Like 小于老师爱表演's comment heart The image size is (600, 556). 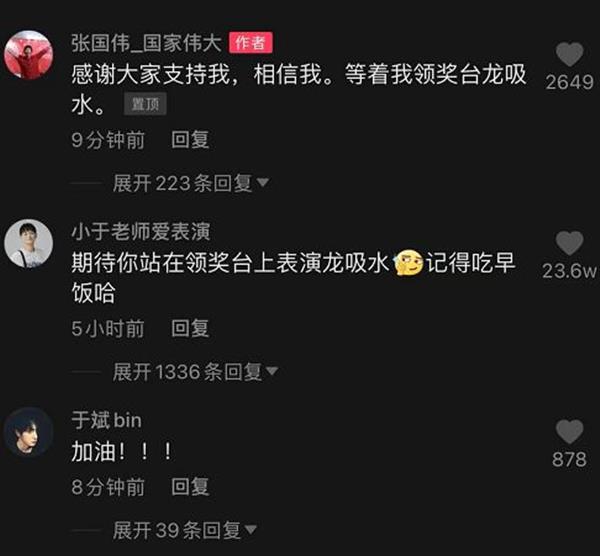pyautogui.click(x=569, y=243)
